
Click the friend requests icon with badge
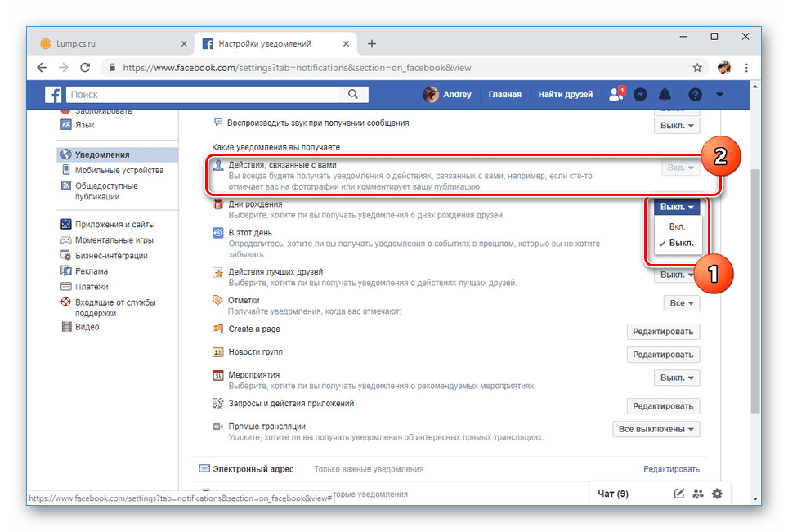[616, 94]
